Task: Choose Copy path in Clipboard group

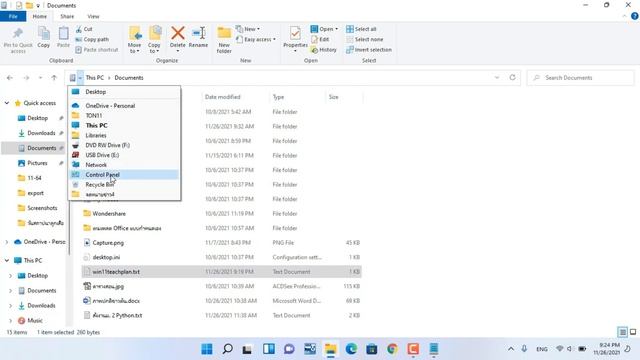Action: [x=92, y=39]
